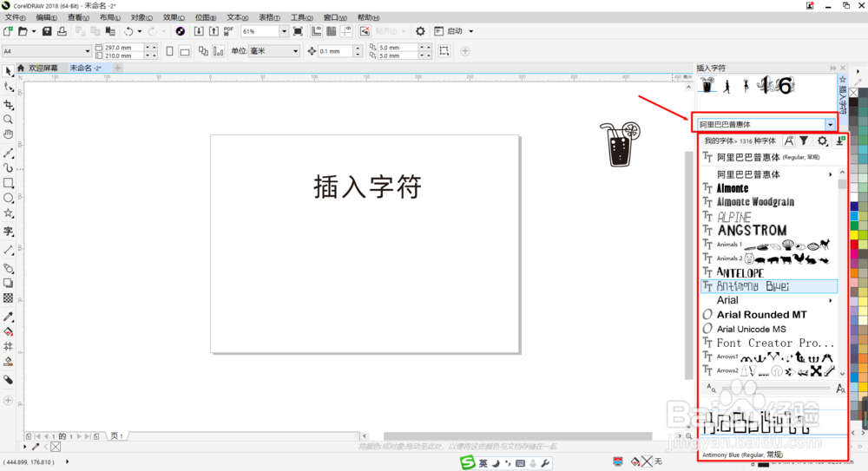Select the Rectangle tool
Viewport: 868px width, 471px height.
9,183
